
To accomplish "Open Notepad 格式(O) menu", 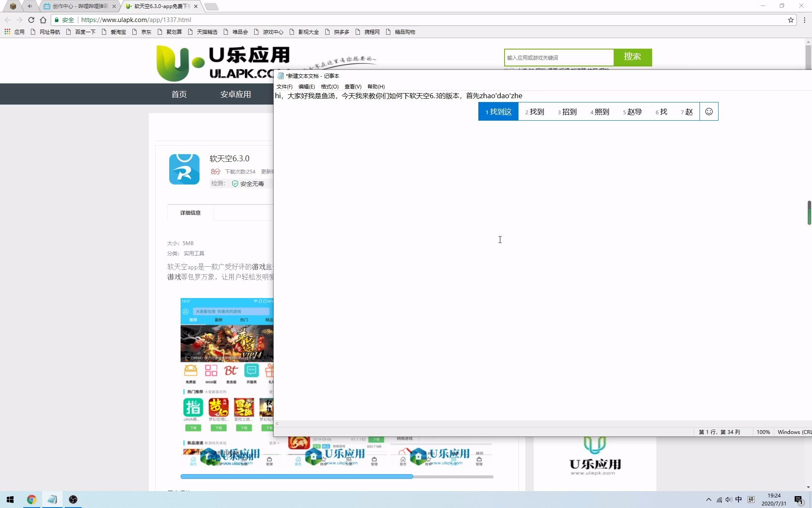I will coord(329,86).
